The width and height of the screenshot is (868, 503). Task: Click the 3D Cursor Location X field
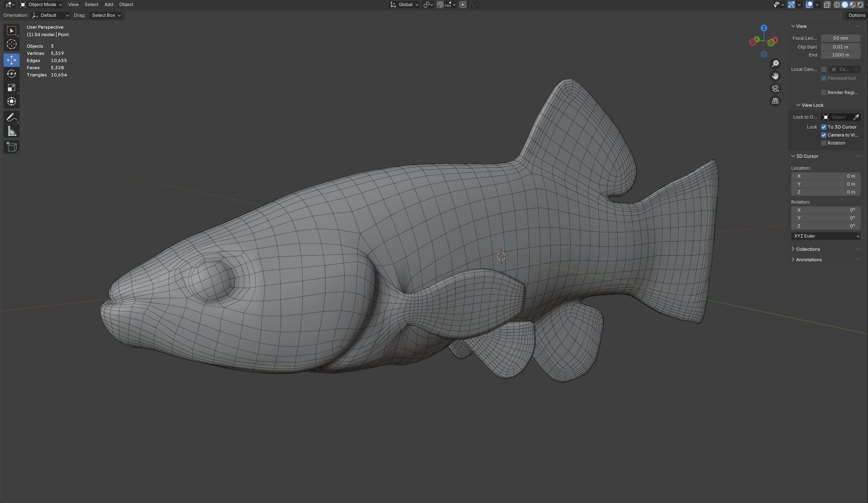(826, 176)
